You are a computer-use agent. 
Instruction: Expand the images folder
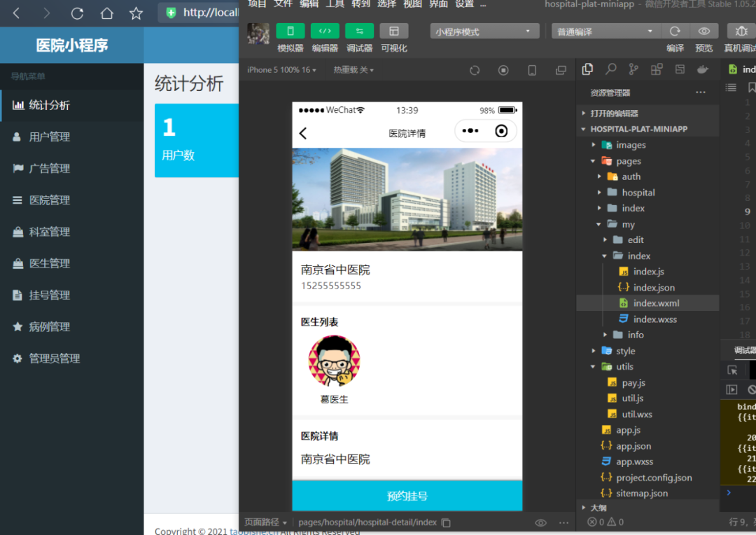[x=648, y=145]
